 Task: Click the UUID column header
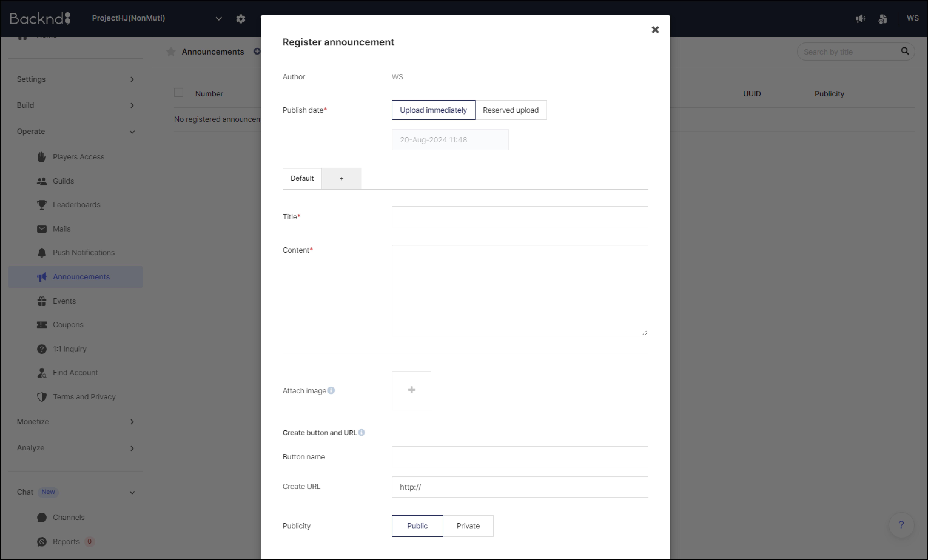[x=752, y=94]
